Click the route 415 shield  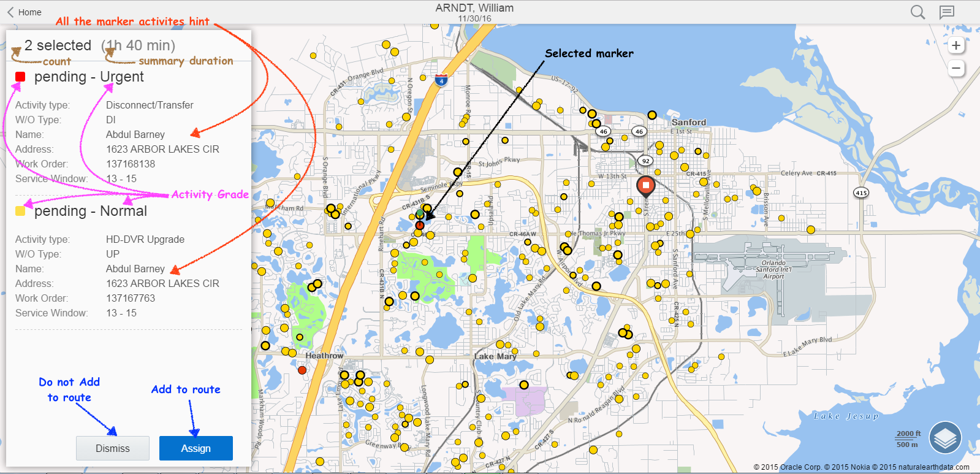coord(861,193)
